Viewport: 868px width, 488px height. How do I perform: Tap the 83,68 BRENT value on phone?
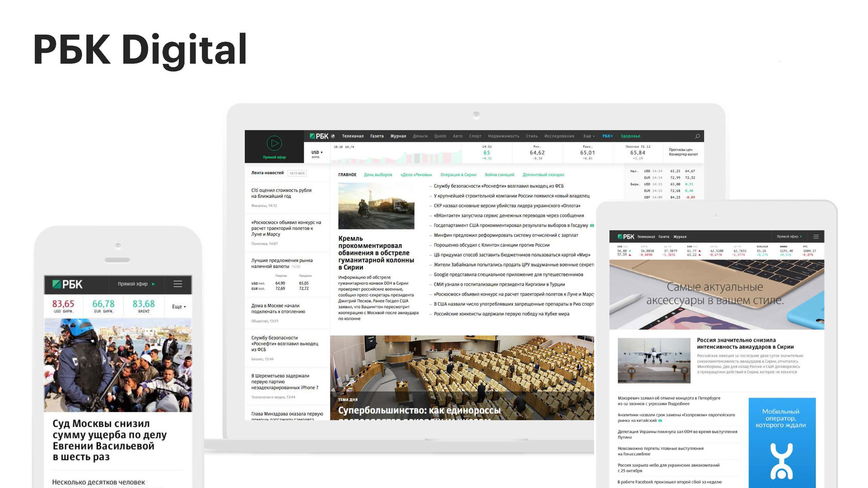click(x=144, y=304)
